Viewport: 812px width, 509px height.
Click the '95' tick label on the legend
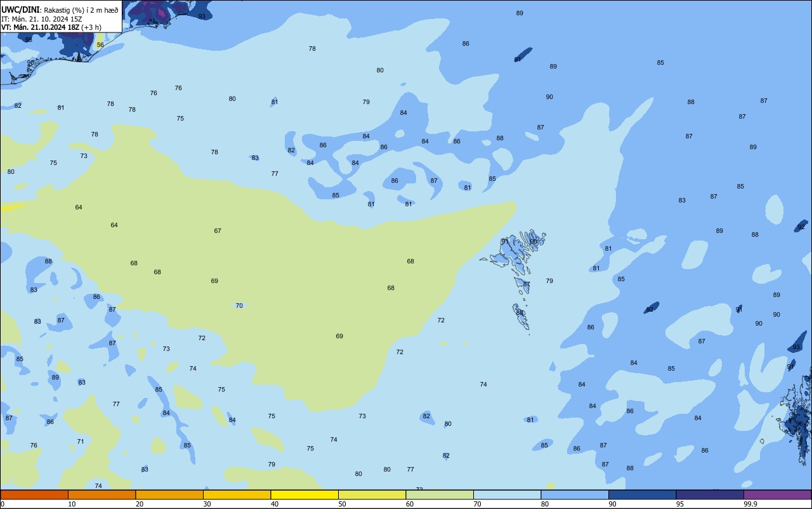680,504
